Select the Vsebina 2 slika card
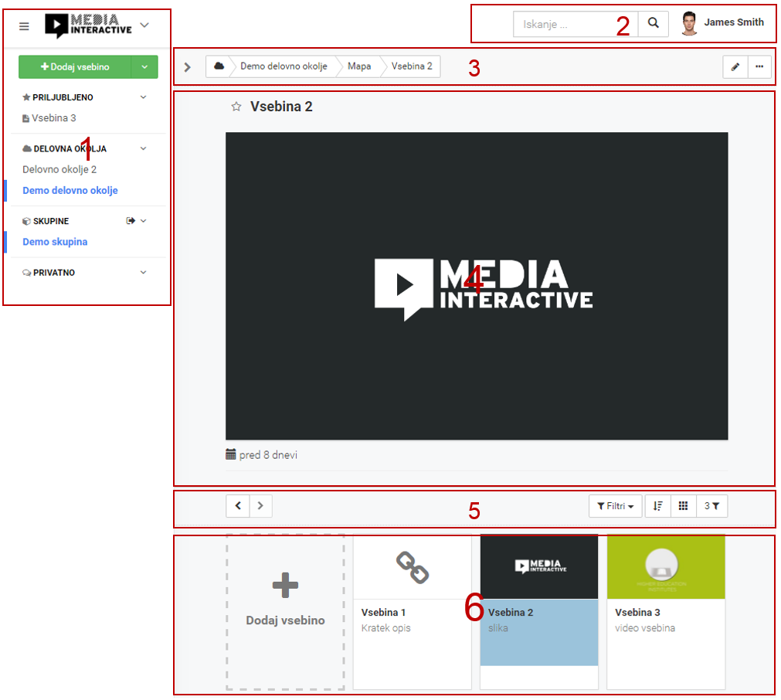This screenshot has width=781, height=700. pyautogui.click(x=539, y=613)
